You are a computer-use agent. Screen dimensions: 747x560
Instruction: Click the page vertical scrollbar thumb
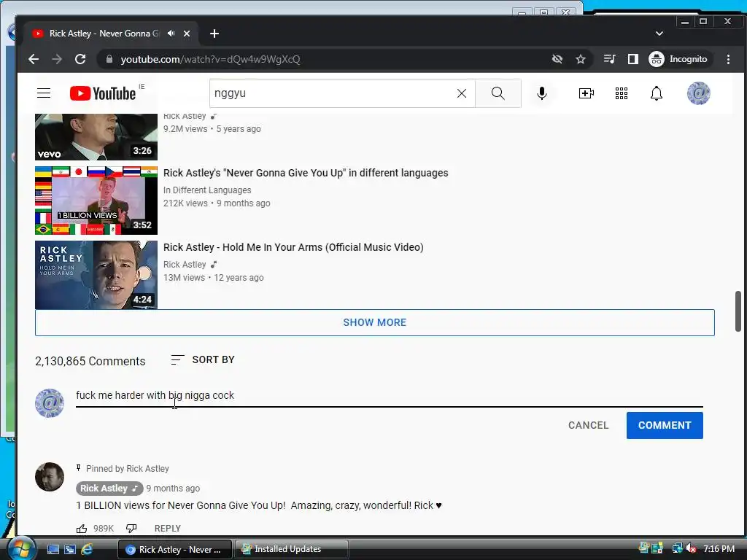coord(738,311)
